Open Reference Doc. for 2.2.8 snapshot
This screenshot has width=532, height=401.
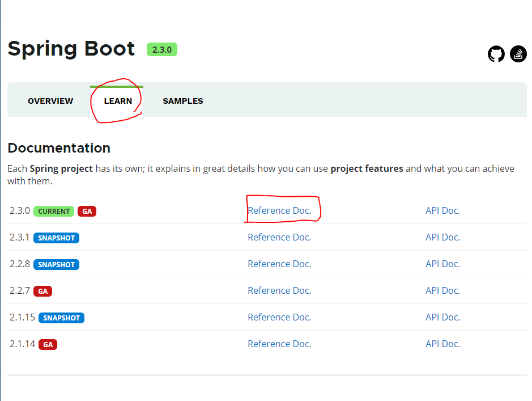[279, 264]
